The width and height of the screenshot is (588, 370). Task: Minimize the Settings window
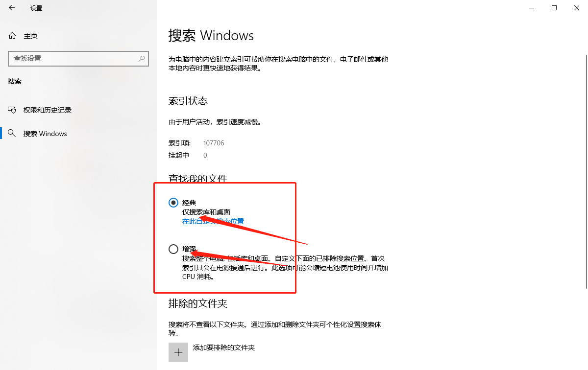[x=532, y=8]
